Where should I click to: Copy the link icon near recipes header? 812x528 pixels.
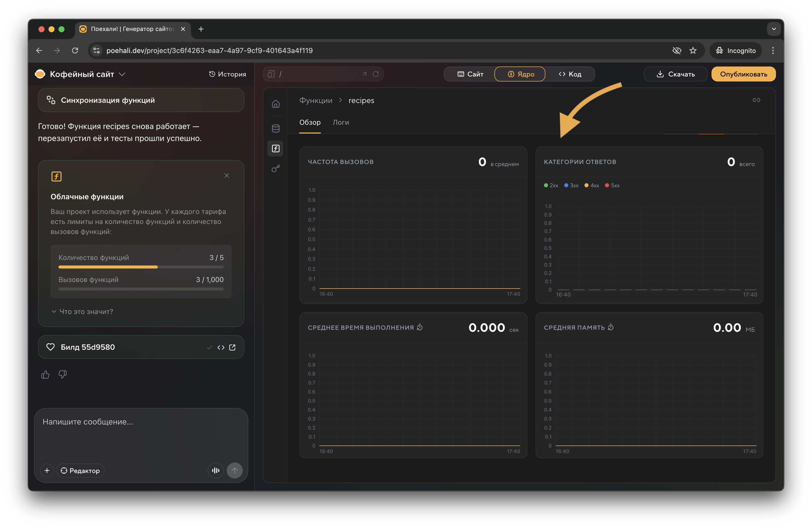(756, 100)
